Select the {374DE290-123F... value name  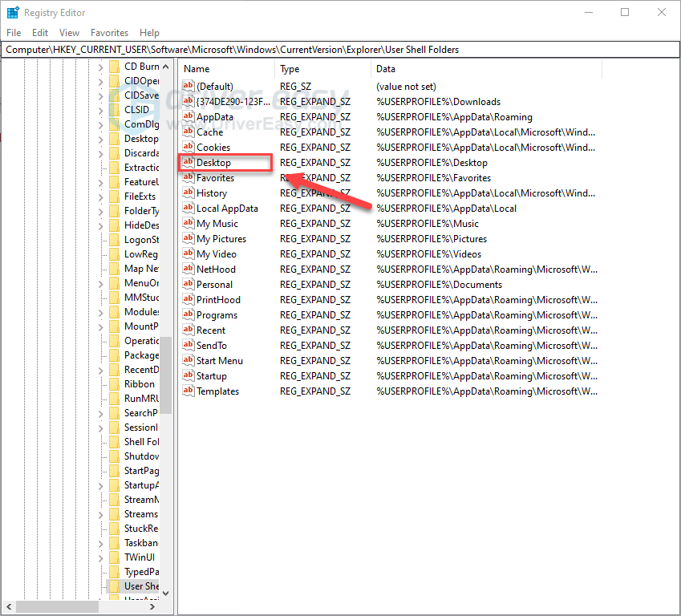tap(233, 102)
